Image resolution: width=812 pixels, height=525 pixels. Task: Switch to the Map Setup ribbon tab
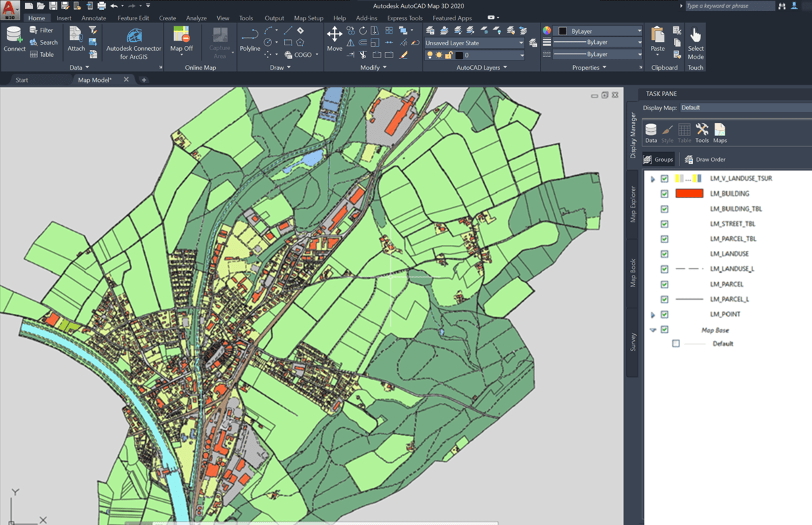point(308,18)
